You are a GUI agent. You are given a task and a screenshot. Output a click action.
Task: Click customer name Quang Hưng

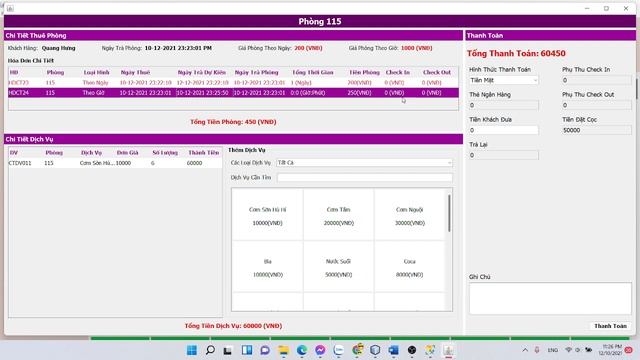58,48
